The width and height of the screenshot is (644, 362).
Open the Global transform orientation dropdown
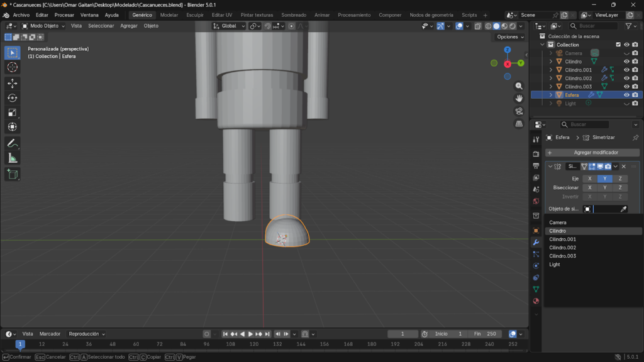(228, 26)
